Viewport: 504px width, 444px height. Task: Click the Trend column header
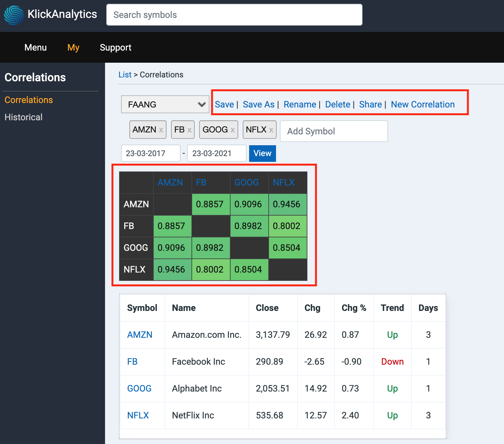click(x=392, y=308)
